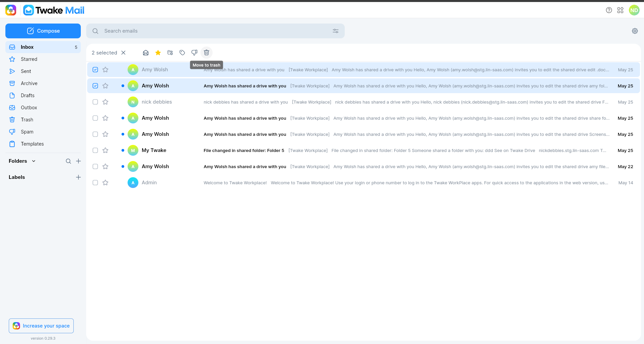Viewport: 644px width, 344px height.
Task: Clear selection with the X next to 2 selected
Action: 124,52
